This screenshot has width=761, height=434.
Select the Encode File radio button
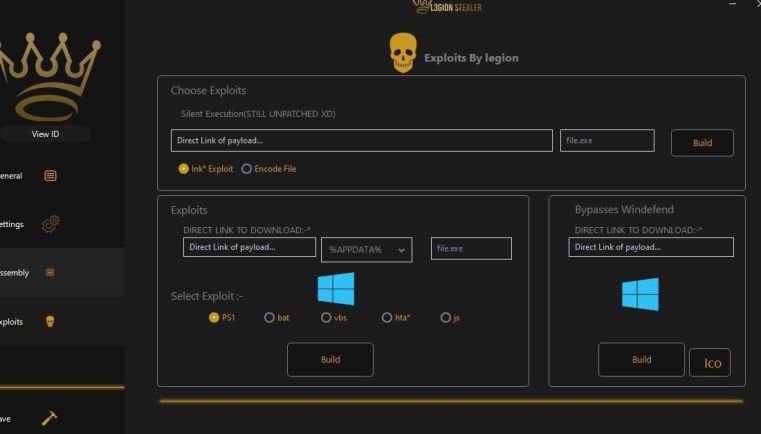coord(246,169)
